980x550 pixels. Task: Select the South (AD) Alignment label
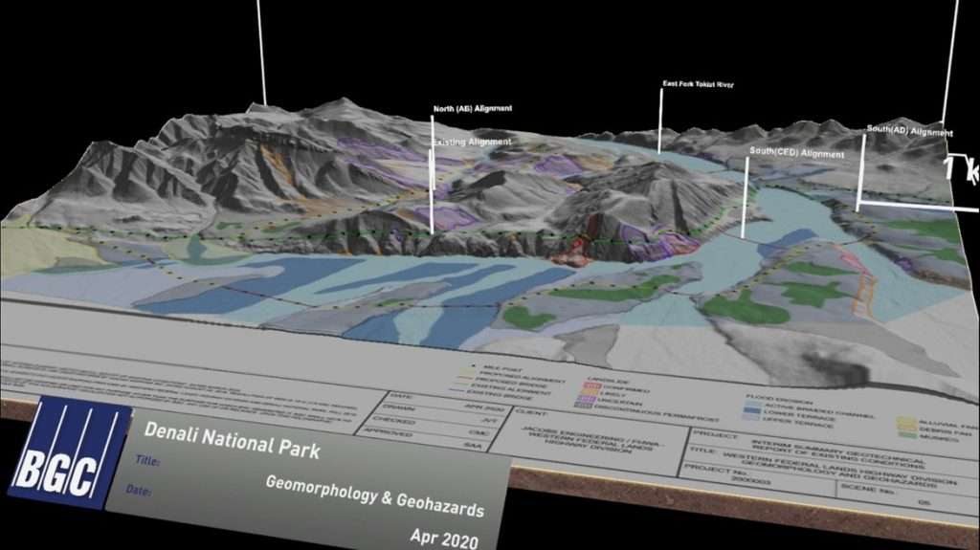click(909, 130)
